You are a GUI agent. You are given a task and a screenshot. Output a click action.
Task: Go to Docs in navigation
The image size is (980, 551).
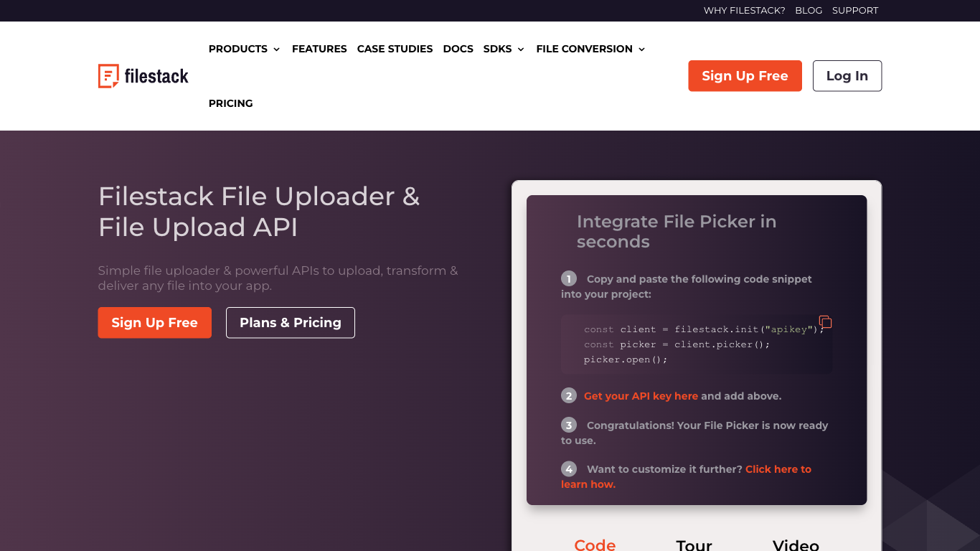click(458, 49)
